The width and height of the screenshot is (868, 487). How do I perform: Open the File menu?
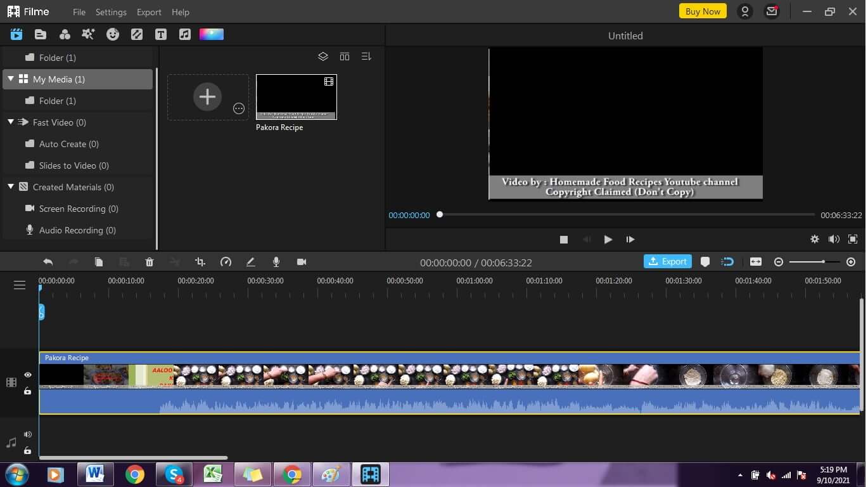click(x=79, y=12)
